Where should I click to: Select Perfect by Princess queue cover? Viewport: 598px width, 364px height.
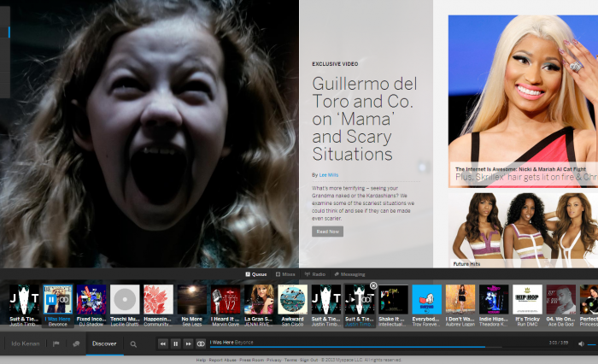[x=589, y=300]
